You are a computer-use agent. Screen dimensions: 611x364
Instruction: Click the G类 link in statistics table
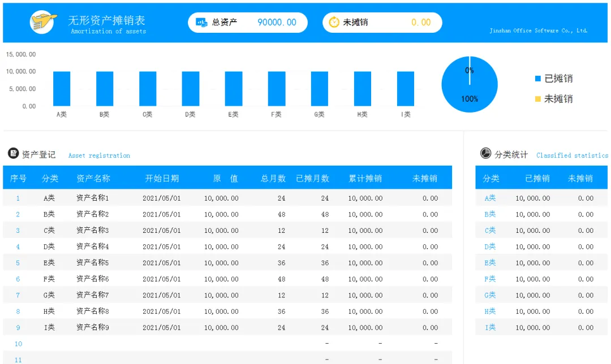[x=490, y=295]
